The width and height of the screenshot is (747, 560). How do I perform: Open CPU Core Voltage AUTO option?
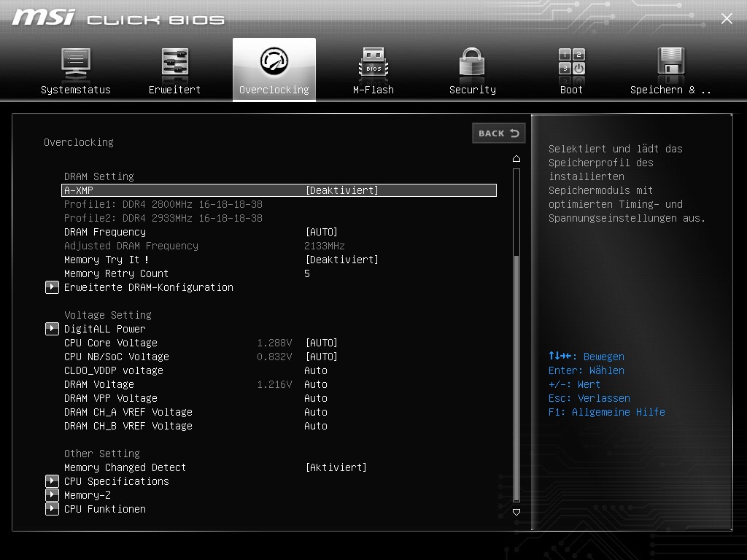point(322,343)
